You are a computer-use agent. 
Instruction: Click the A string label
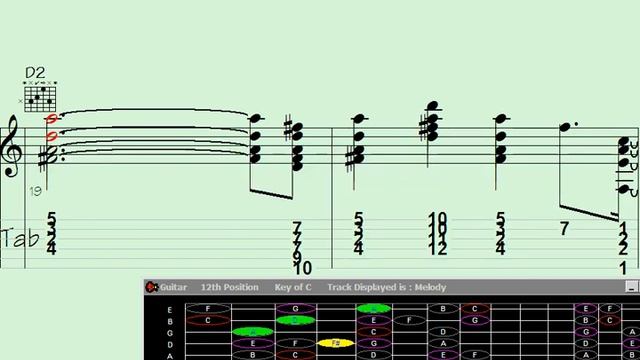(x=170, y=356)
